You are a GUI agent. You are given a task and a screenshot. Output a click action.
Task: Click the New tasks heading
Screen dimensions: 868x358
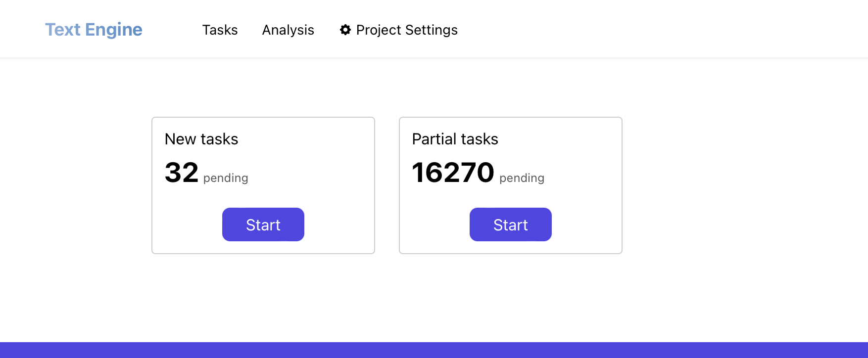(x=201, y=139)
